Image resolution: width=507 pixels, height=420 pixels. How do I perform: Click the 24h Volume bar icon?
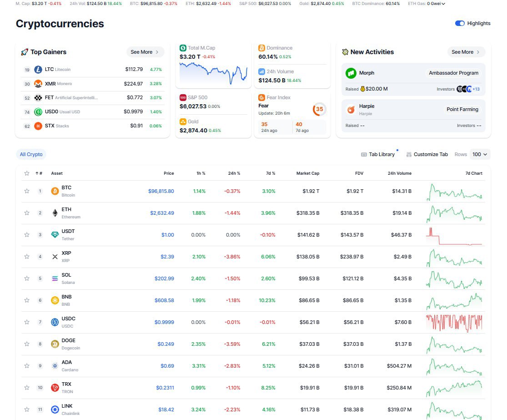261,71
